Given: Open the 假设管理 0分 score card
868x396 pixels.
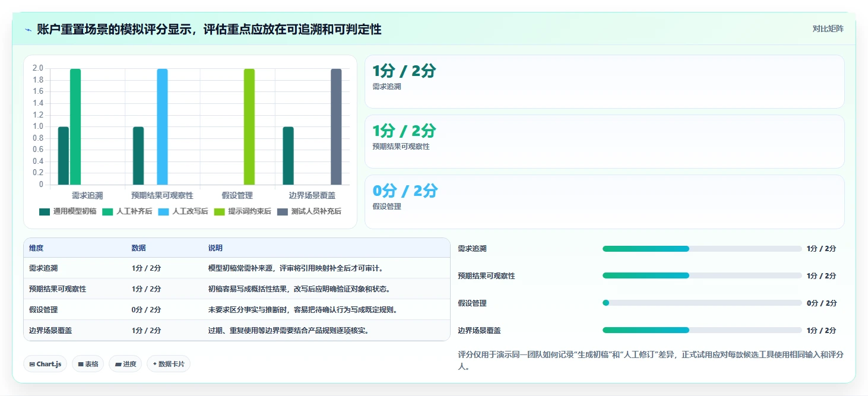Looking at the screenshot, I should [604, 202].
